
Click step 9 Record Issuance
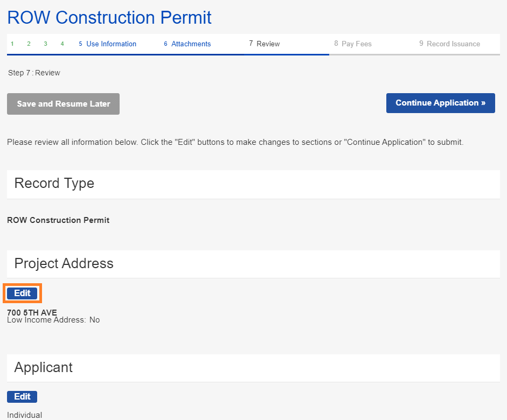point(450,44)
